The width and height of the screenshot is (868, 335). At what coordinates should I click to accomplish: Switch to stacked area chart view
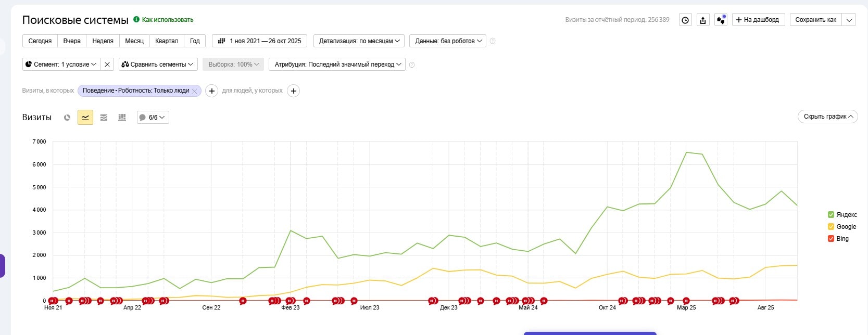pyautogui.click(x=104, y=118)
